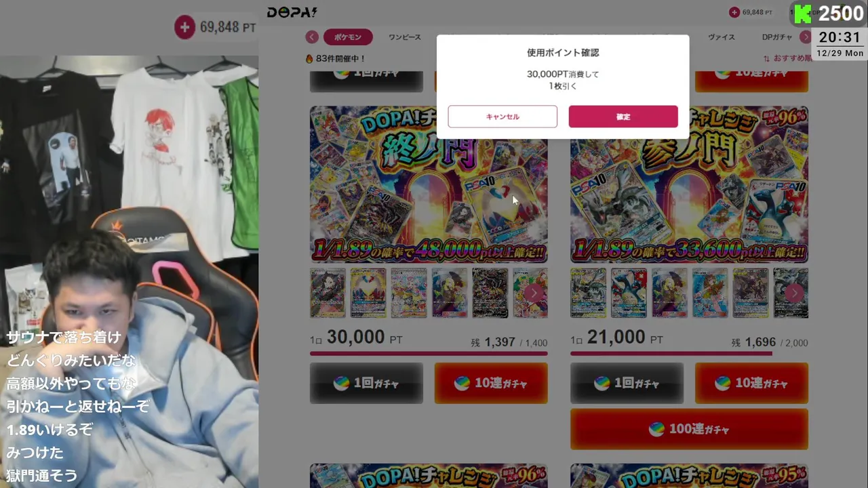Viewport: 868px width, 488px height.
Task: Cancel the point usage confirmation dialog
Action: (x=502, y=117)
